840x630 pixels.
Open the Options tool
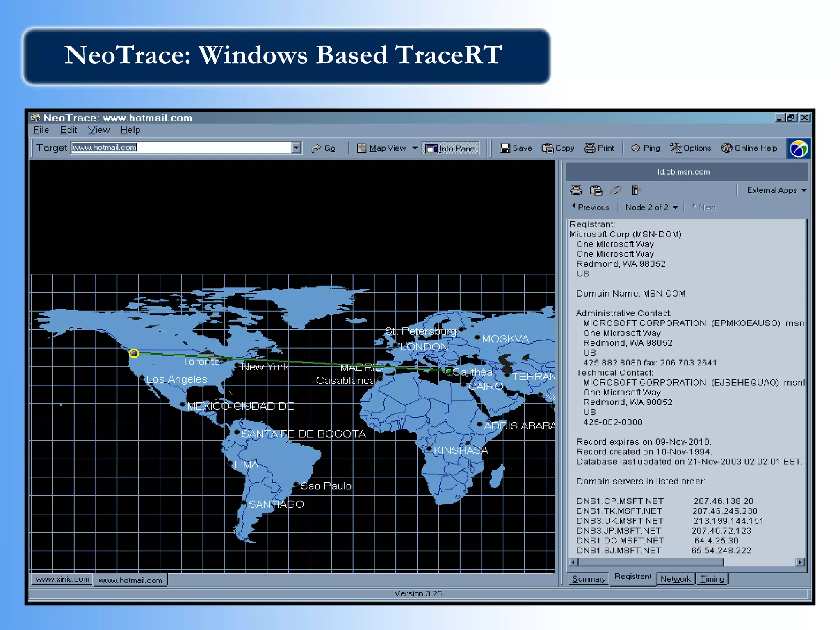point(690,148)
